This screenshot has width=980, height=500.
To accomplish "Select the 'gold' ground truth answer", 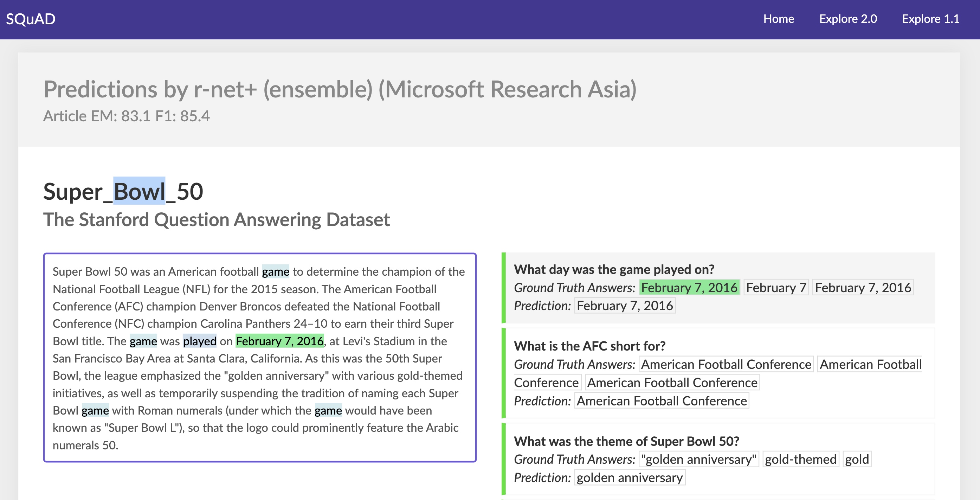I will (857, 459).
